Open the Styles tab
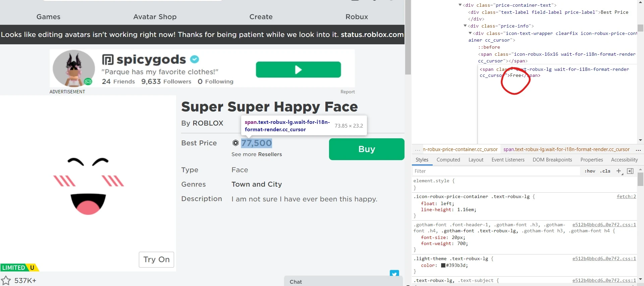The width and height of the screenshot is (644, 286). point(422,160)
